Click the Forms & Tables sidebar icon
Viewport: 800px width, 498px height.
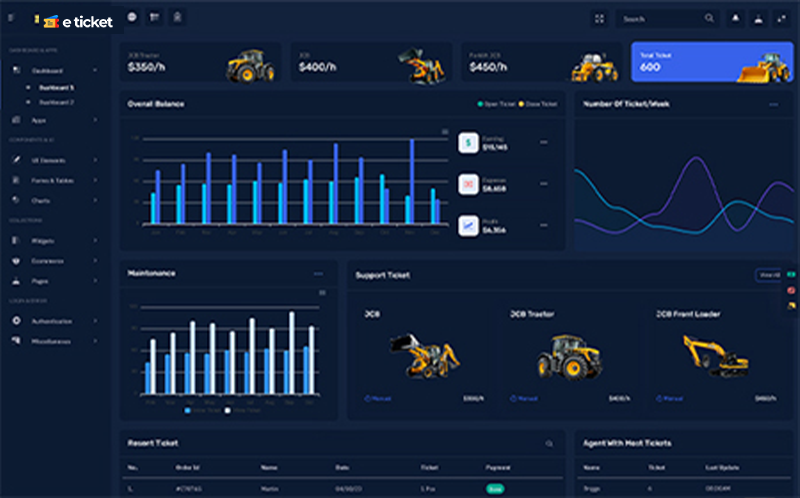pyautogui.click(x=16, y=180)
